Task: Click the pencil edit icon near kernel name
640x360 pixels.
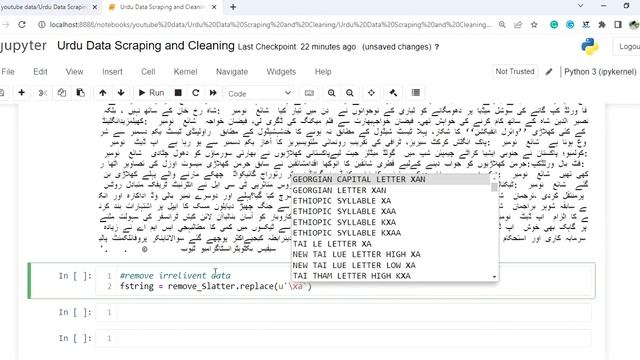Action: tap(549, 72)
